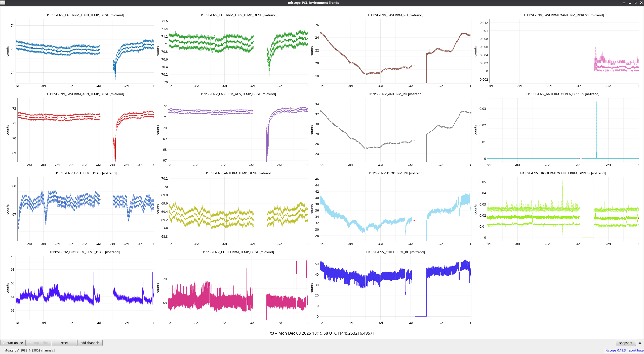The height and width of the screenshot is (354, 644).
Task: Shade the window with the up-caret icon
Action: pyautogui.click(x=624, y=3)
